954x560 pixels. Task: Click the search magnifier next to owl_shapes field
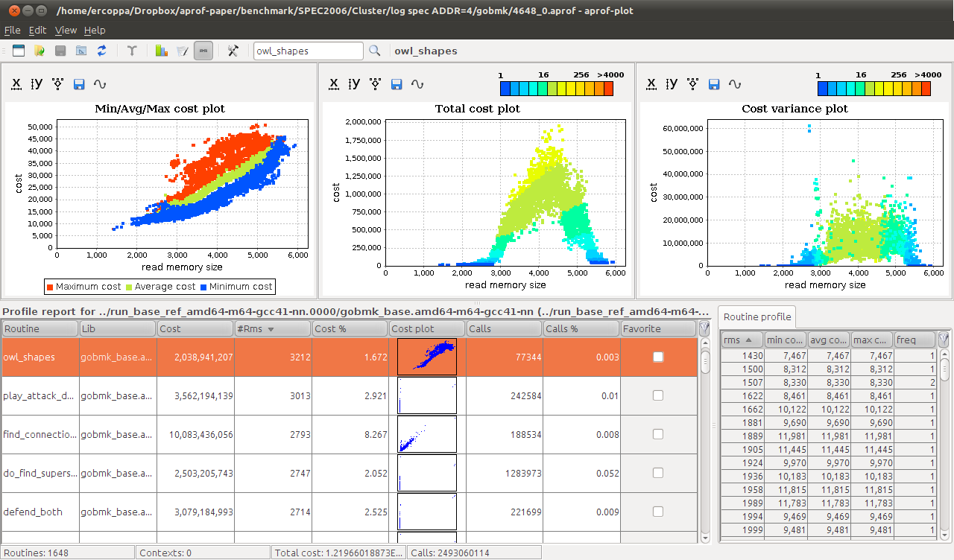point(374,51)
